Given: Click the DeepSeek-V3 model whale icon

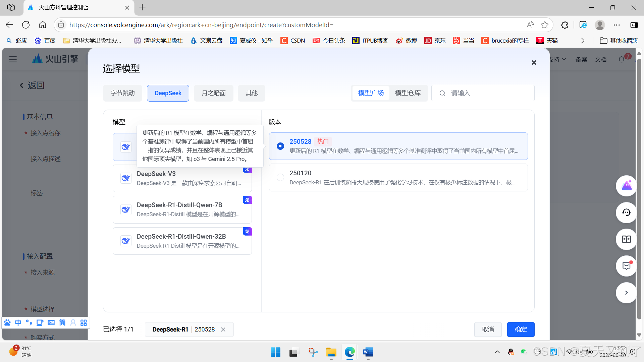Looking at the screenshot, I should click(x=126, y=178).
